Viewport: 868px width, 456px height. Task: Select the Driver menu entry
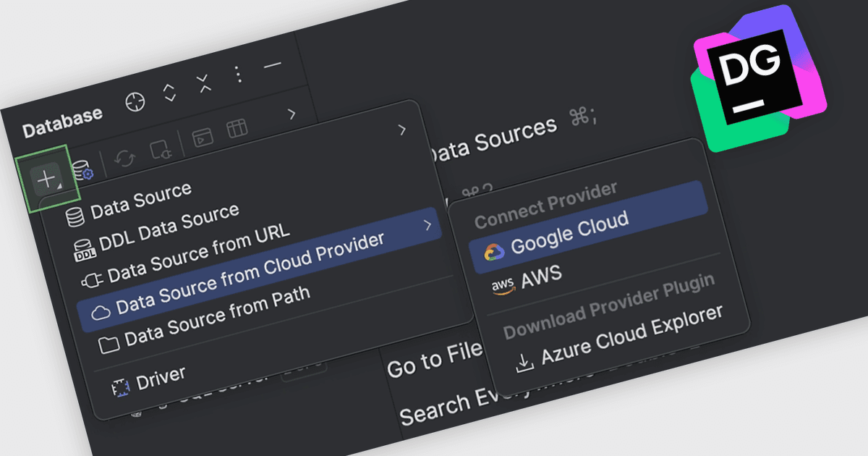click(x=161, y=378)
